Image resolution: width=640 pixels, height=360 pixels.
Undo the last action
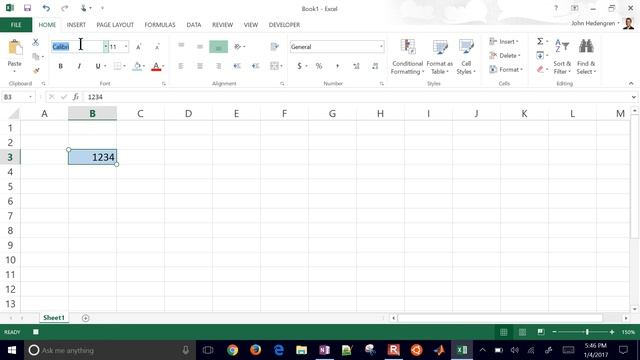point(46,8)
